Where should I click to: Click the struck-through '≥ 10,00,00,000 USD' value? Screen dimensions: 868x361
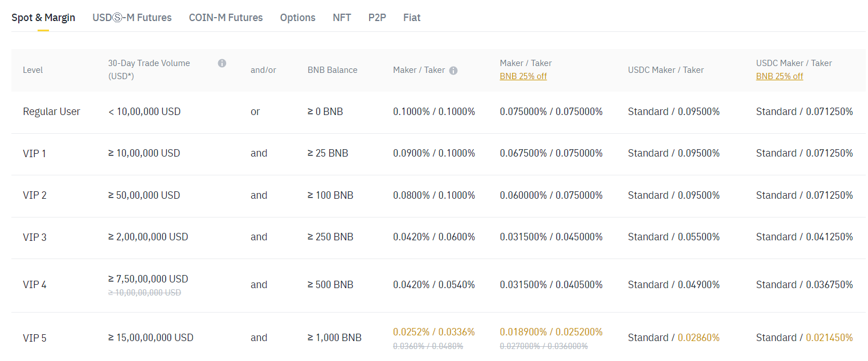coord(145,293)
